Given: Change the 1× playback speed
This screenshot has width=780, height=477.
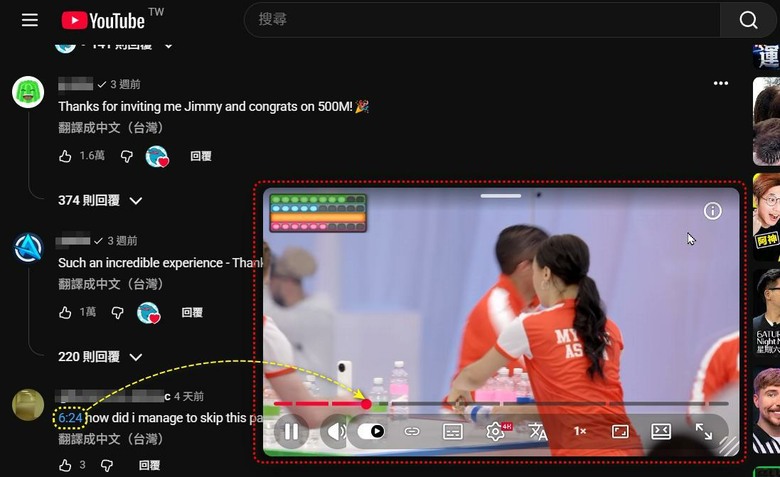Looking at the screenshot, I should pos(580,431).
